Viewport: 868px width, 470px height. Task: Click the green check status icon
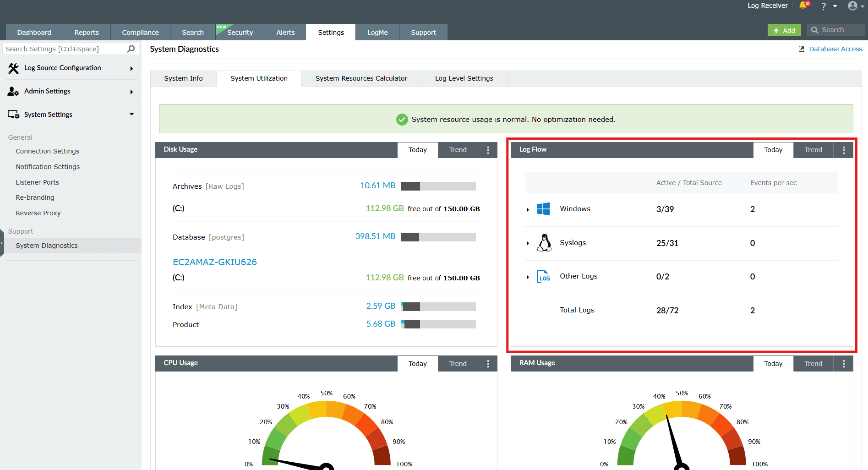click(x=402, y=120)
